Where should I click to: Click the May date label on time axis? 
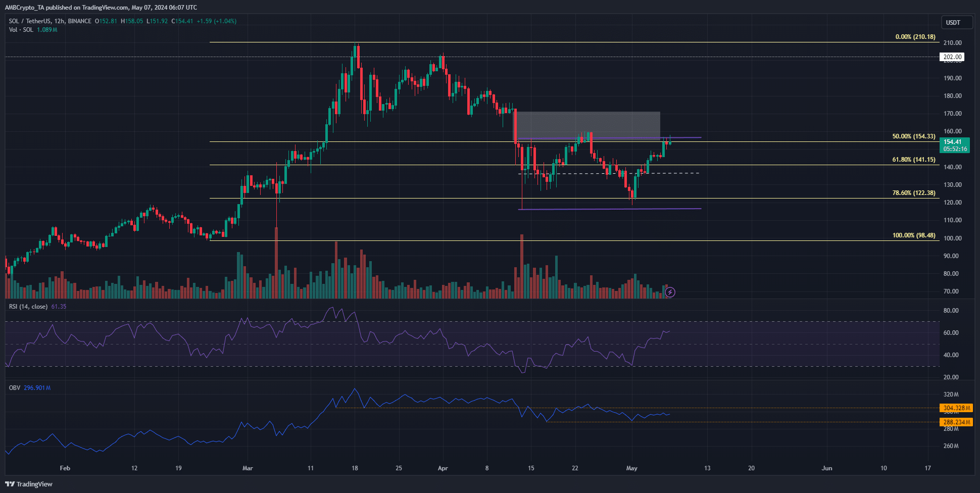[632, 468]
